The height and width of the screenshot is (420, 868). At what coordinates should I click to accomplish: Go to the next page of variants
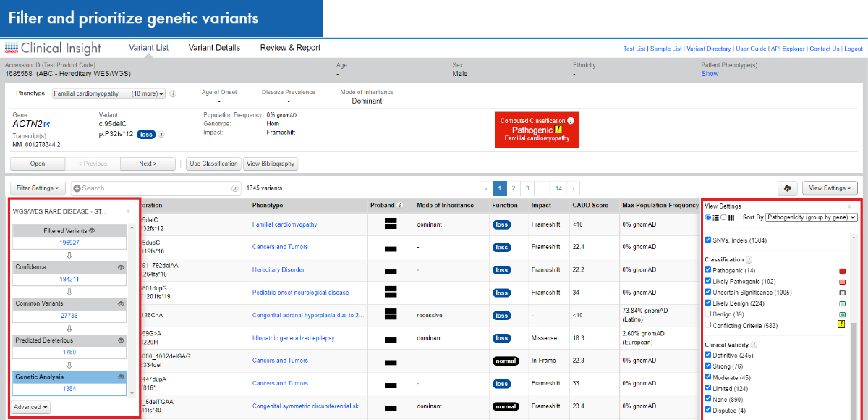pyautogui.click(x=574, y=188)
